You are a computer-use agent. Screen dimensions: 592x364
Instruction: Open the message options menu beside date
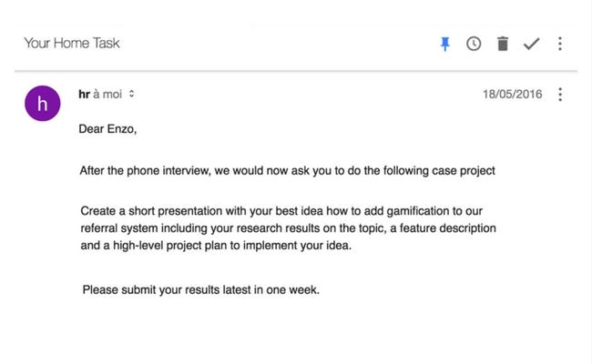560,95
